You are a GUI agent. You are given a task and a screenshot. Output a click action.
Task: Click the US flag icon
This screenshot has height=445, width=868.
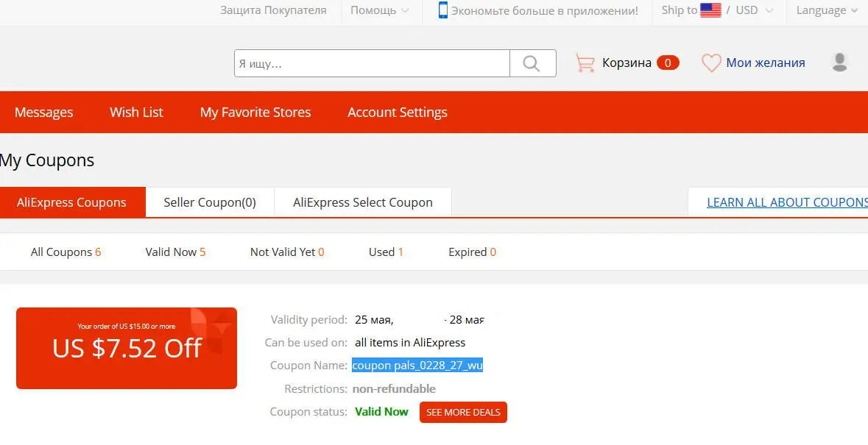[710, 10]
